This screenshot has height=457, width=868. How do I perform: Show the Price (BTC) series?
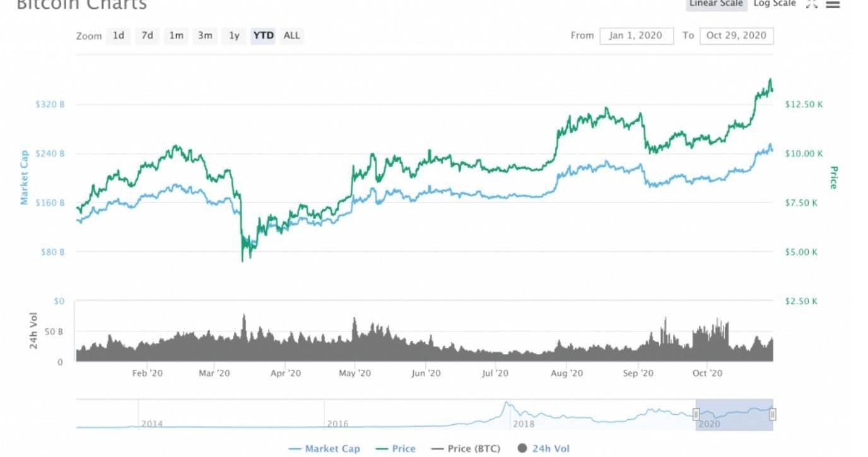(466, 449)
